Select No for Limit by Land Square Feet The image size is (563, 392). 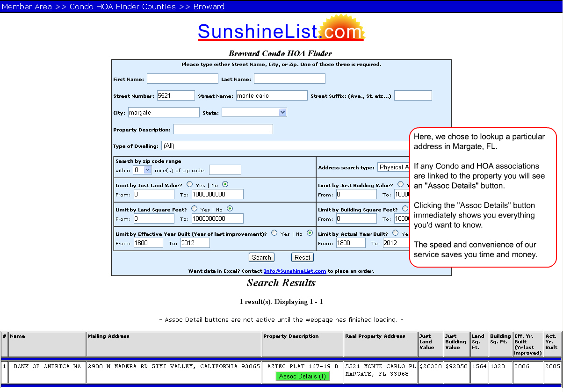(230, 209)
